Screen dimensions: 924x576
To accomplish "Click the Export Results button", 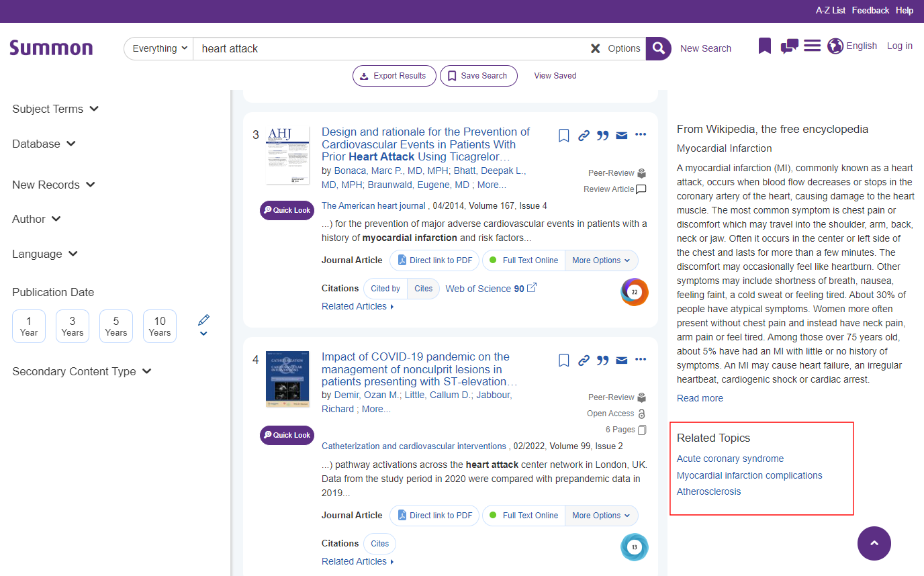I will point(394,76).
